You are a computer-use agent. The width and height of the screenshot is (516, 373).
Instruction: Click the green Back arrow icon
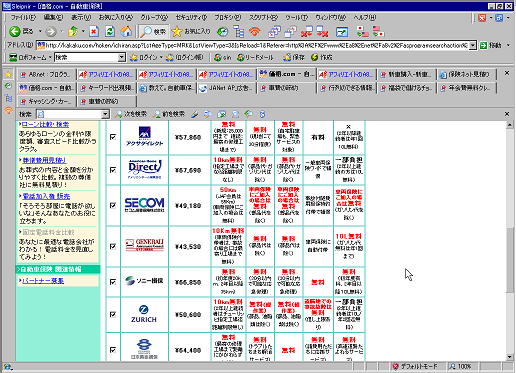14,32
